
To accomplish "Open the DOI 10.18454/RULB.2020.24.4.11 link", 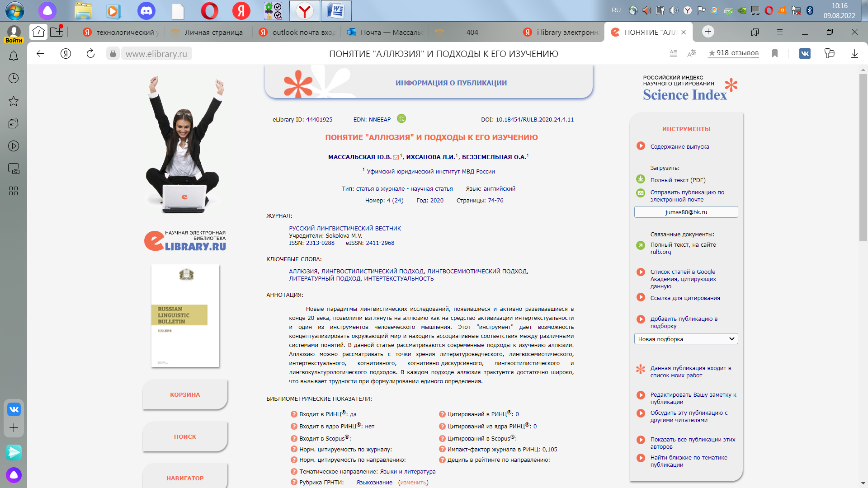I will (x=534, y=120).
